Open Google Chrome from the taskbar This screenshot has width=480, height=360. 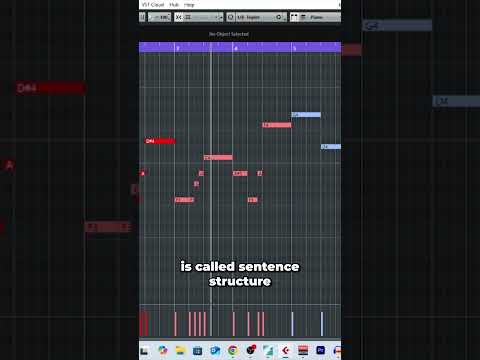click(233, 350)
